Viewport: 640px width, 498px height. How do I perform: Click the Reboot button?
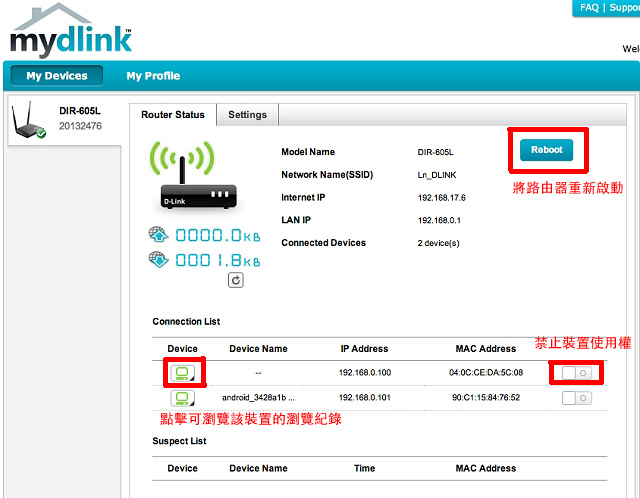coord(546,150)
